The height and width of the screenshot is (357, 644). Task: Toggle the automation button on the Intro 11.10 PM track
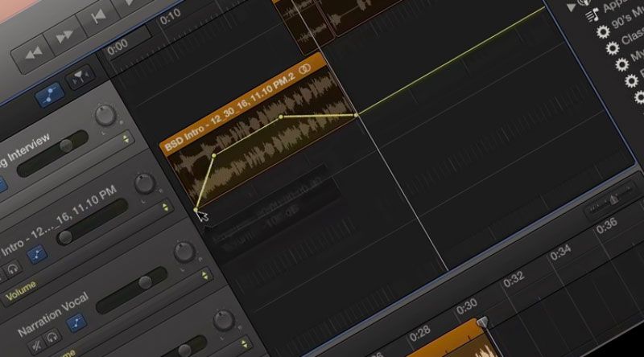tap(37, 254)
